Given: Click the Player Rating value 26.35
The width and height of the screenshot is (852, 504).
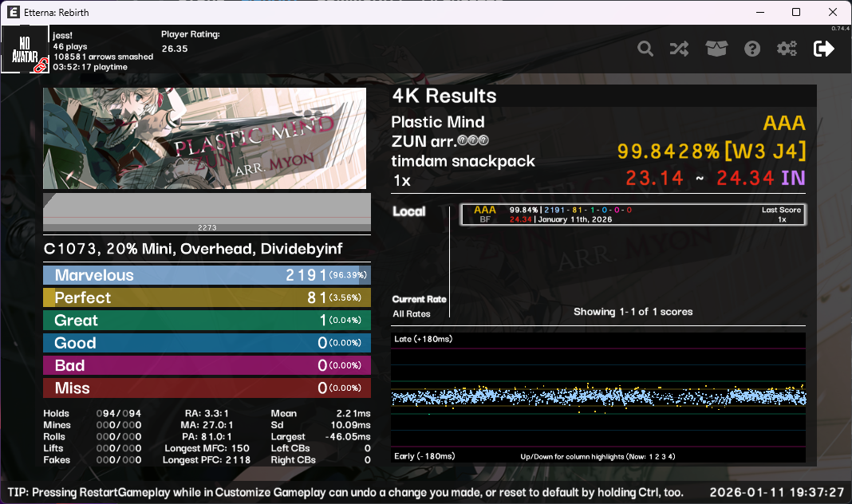Looking at the screenshot, I should (175, 49).
